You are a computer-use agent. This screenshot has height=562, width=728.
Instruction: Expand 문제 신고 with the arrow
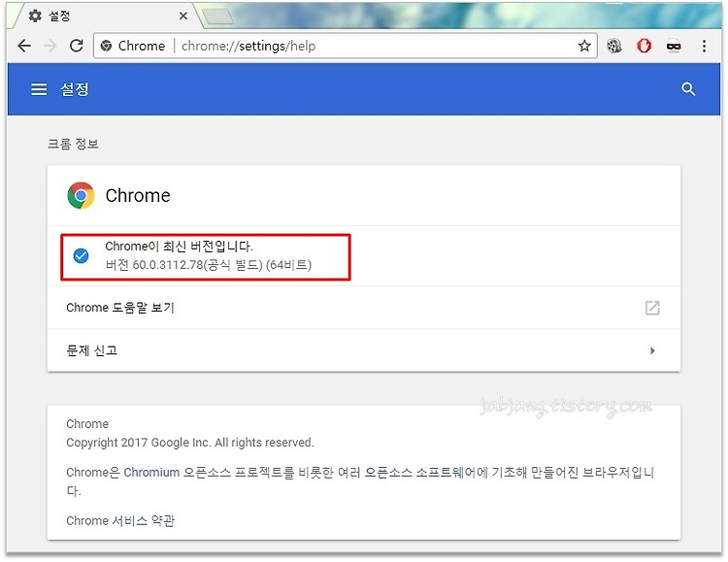652,350
